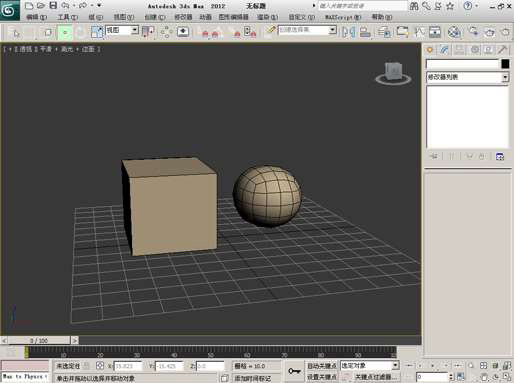Click the Align tool icon
514x383 pixels.
(x=365, y=32)
